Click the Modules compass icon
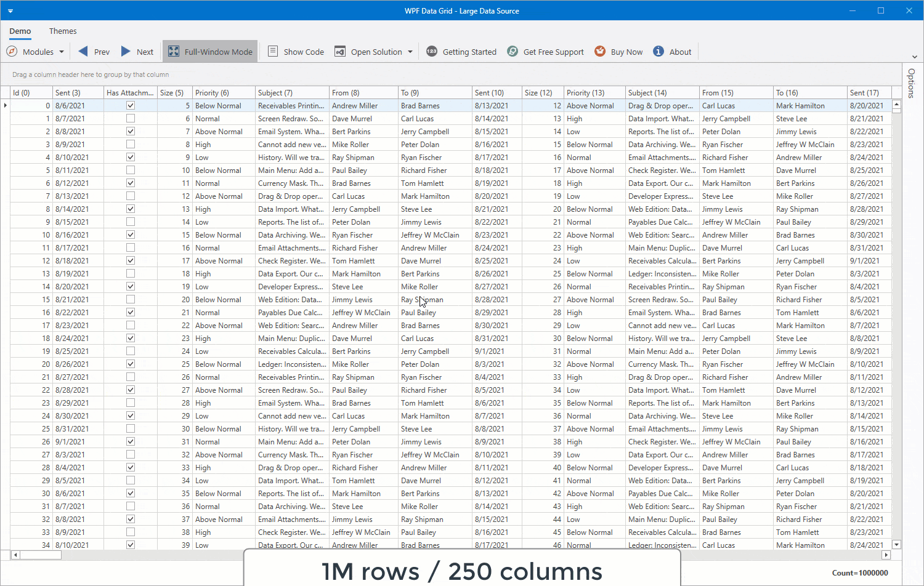This screenshot has height=586, width=924. pyautogui.click(x=12, y=52)
